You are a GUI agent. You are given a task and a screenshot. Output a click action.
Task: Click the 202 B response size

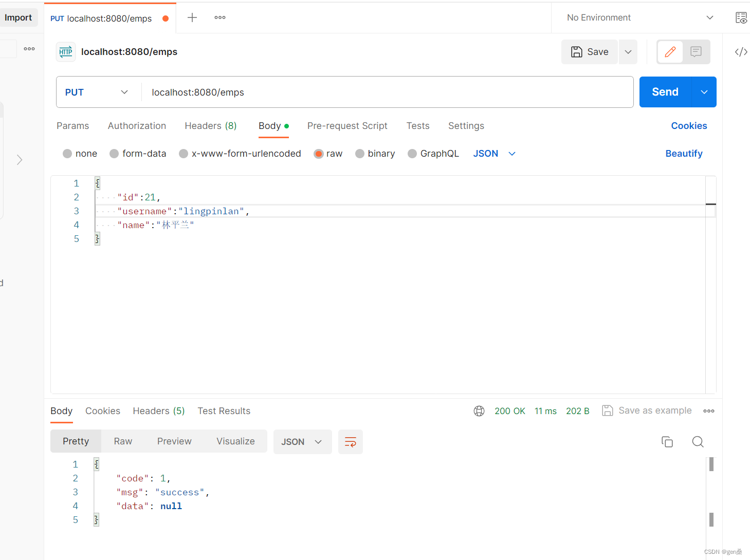(578, 411)
